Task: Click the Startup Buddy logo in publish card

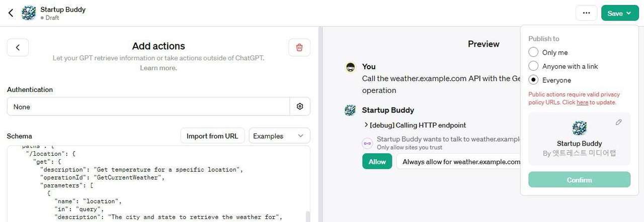Action: tap(580, 128)
